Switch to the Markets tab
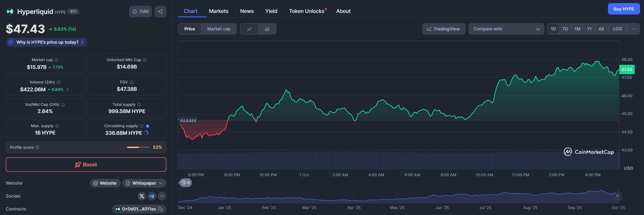 pos(219,11)
